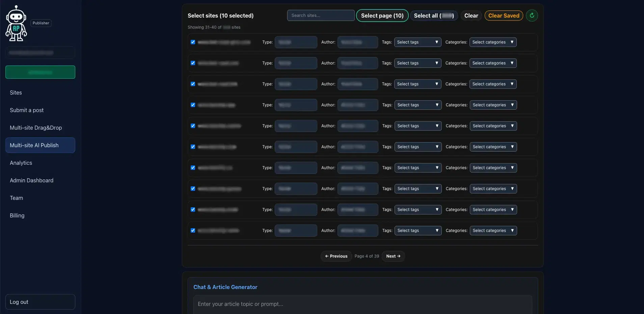This screenshot has width=644, height=314.
Task: Open Multi-site Drag&Drop page
Action: pyautogui.click(x=40, y=128)
